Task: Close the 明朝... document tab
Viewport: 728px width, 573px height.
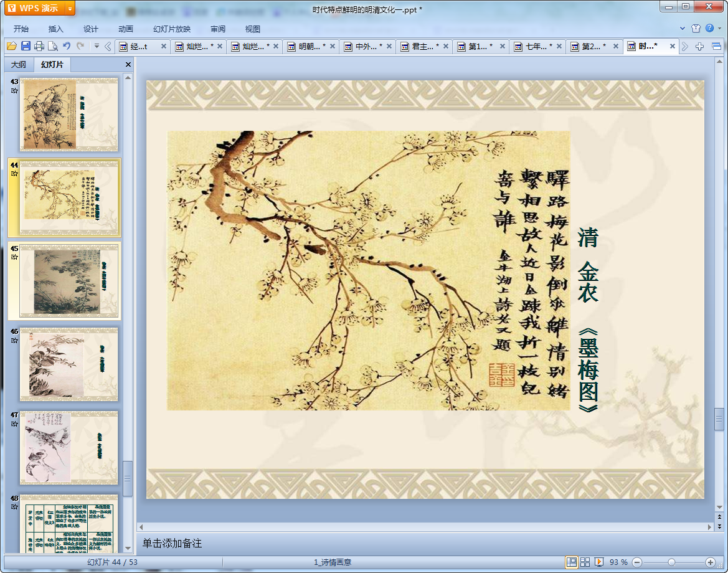Action: tap(333, 46)
